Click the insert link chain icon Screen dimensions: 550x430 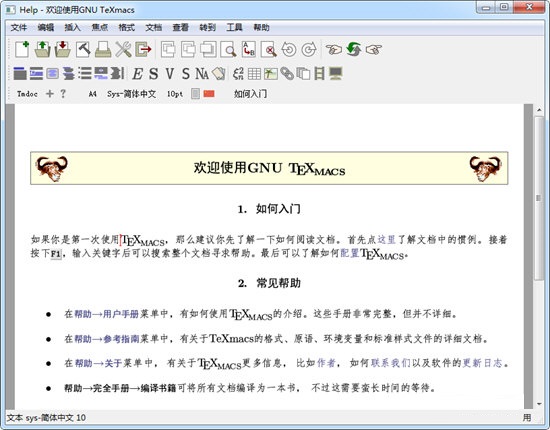(x=287, y=74)
